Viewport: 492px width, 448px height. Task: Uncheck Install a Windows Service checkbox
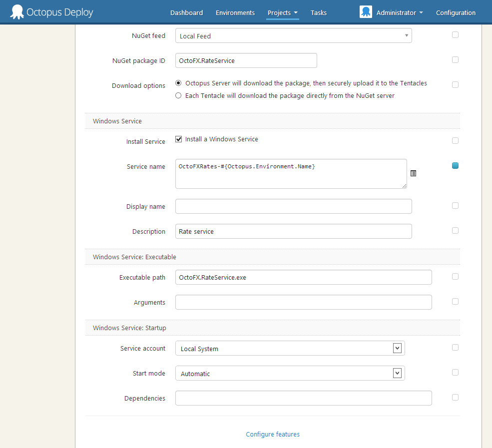pos(179,139)
